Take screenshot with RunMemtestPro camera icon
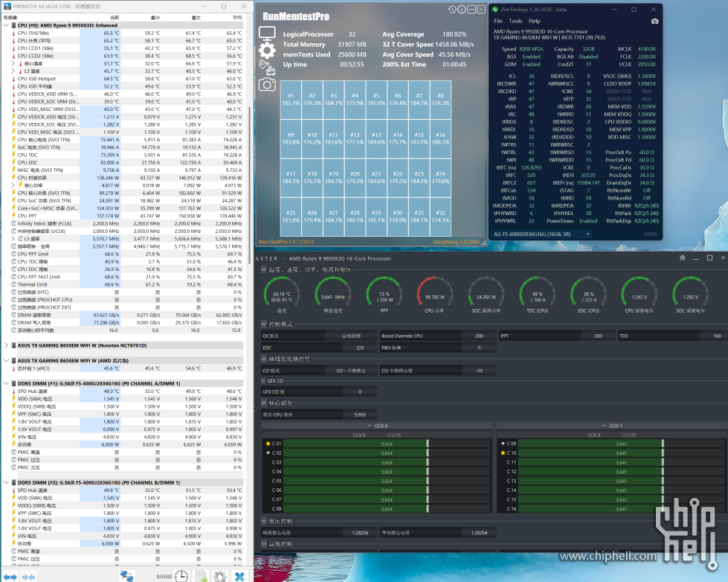728x582 pixels. point(267,84)
